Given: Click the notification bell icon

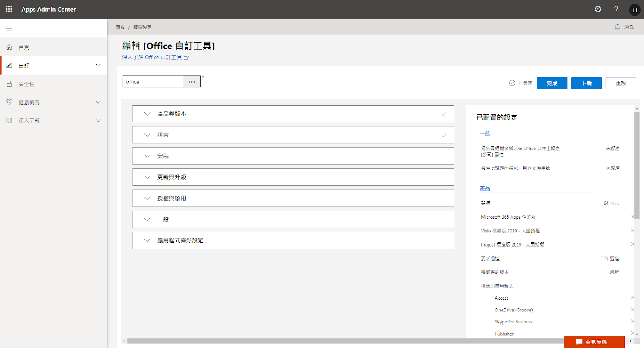Looking at the screenshot, I should tap(617, 27).
